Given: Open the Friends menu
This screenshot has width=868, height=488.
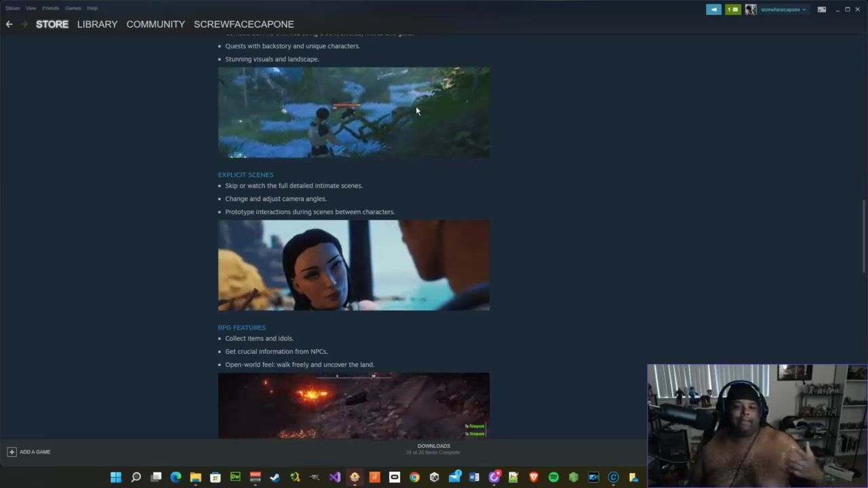Looking at the screenshot, I should pos(50,8).
